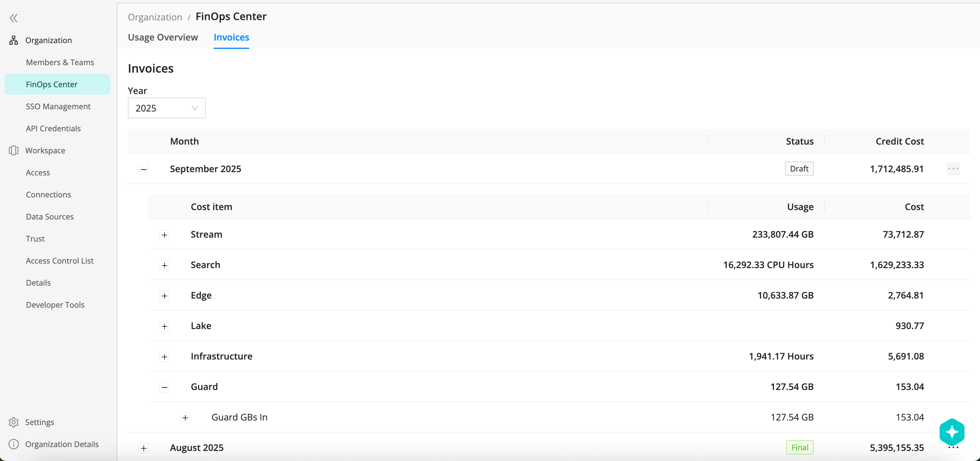
Task: Expand the August 2025 invoice row
Action: [x=144, y=448]
